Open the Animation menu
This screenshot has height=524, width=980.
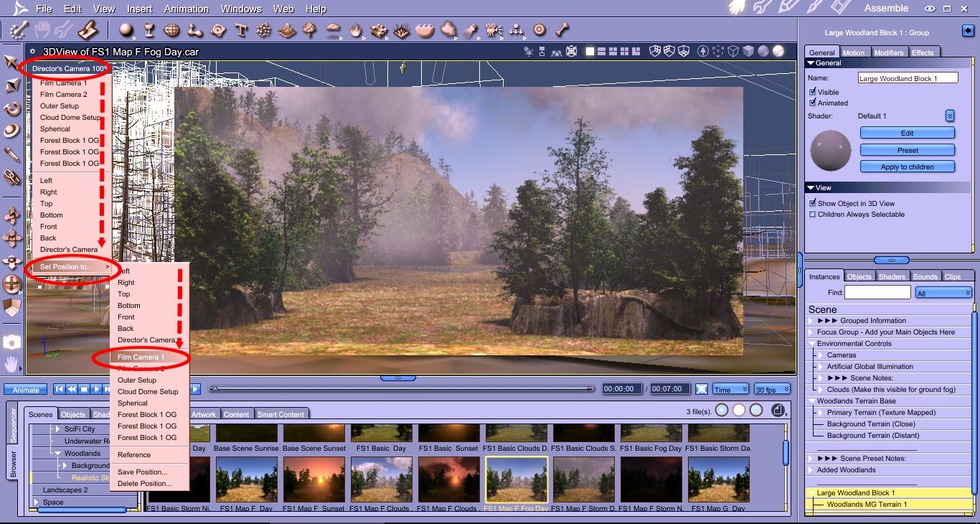click(x=187, y=9)
